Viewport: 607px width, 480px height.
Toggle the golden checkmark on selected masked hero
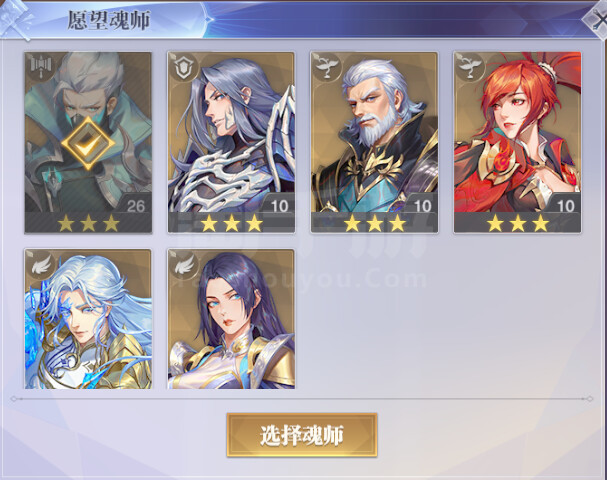pyautogui.click(x=88, y=142)
